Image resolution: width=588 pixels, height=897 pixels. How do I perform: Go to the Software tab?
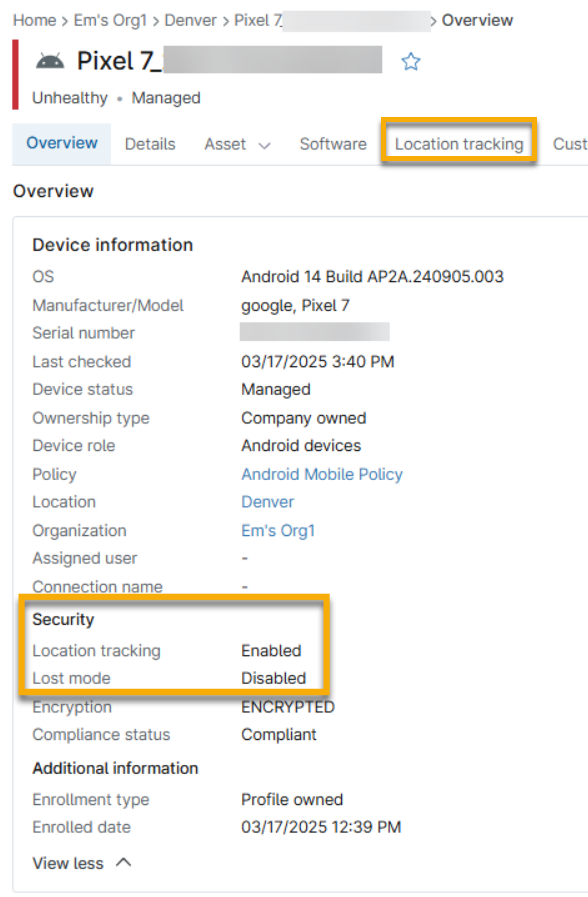pyautogui.click(x=333, y=144)
